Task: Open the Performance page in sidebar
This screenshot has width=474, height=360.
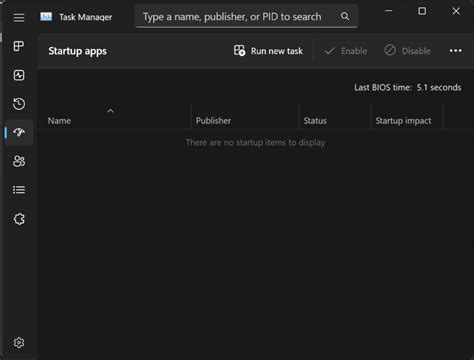Action: click(19, 75)
